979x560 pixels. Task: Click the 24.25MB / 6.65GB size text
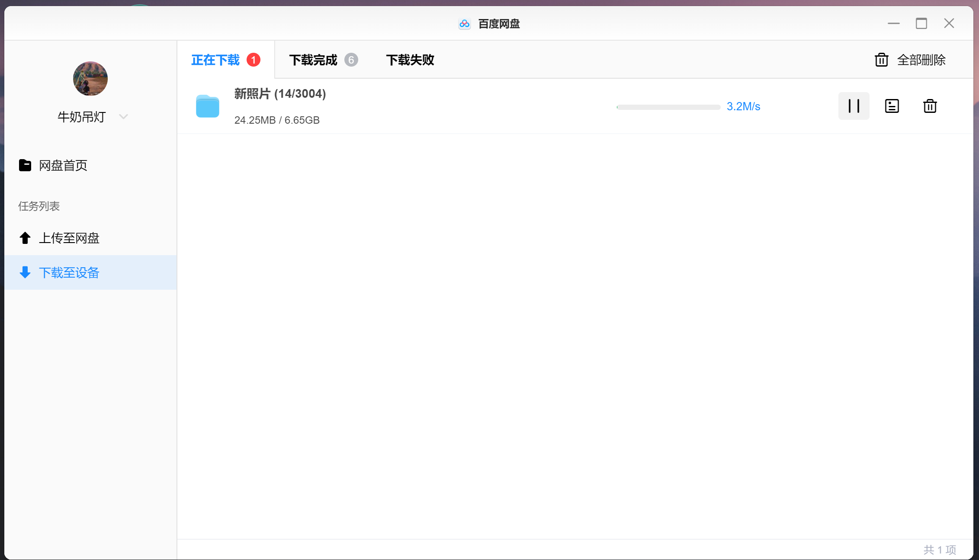pos(277,120)
